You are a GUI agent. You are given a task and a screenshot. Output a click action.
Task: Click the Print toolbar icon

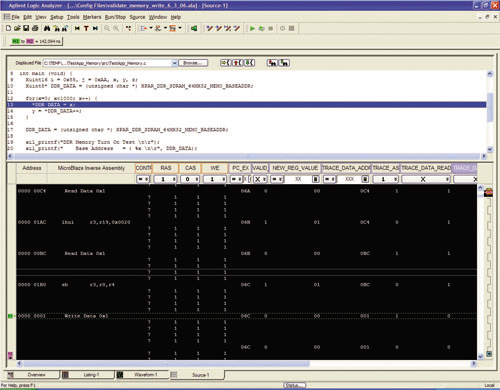pyautogui.click(x=35, y=28)
